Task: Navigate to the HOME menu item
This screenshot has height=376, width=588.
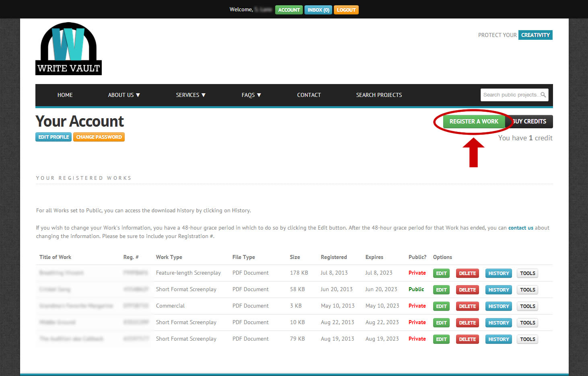Action: click(65, 95)
